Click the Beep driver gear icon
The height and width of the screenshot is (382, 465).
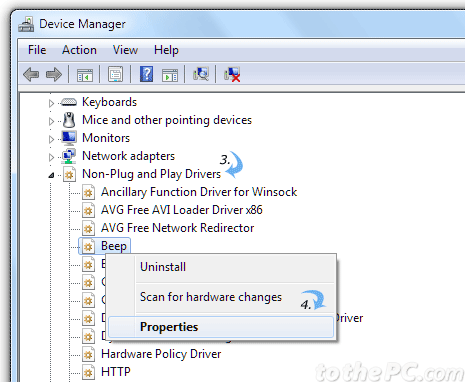pyautogui.click(x=88, y=246)
